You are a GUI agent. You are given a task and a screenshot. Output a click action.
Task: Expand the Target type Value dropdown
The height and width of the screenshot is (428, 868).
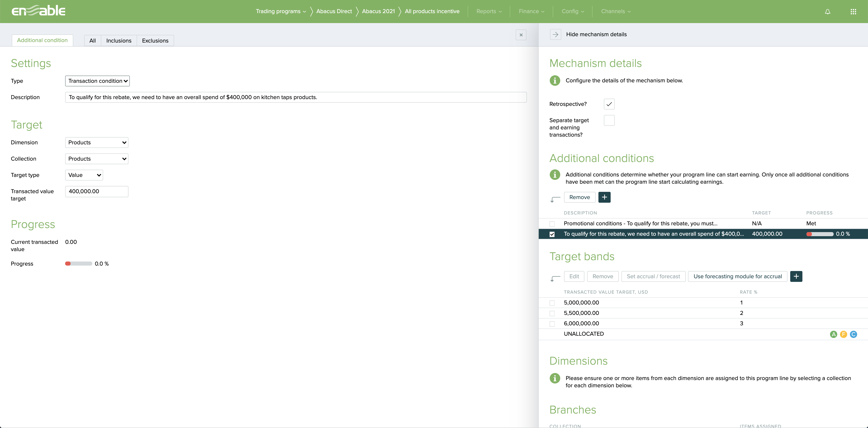point(84,175)
